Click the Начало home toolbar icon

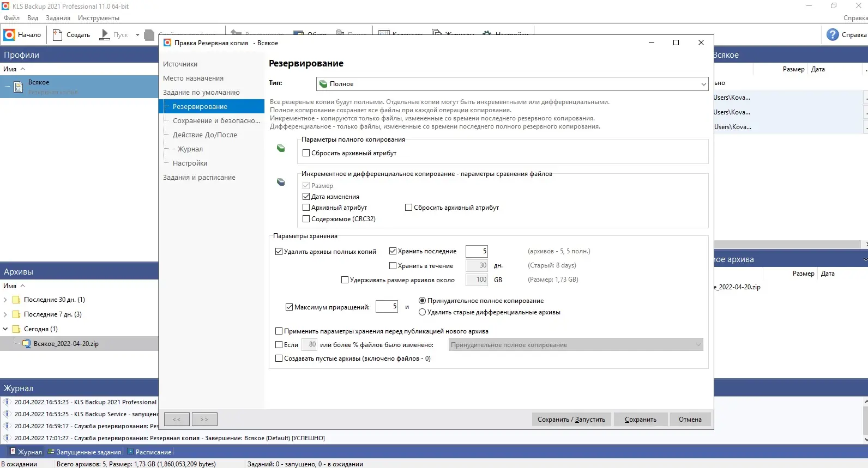pyautogui.click(x=9, y=35)
